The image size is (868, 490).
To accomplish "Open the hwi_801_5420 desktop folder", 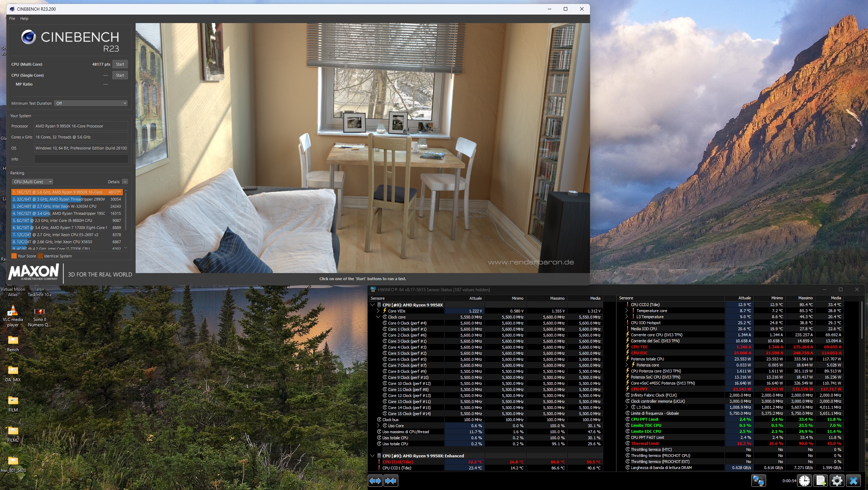I will [x=13, y=464].
